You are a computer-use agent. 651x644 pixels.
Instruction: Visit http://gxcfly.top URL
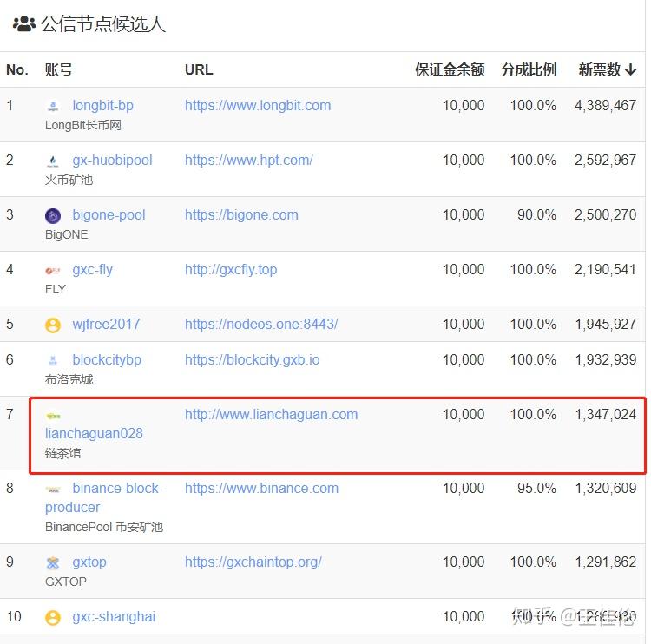coord(231,270)
